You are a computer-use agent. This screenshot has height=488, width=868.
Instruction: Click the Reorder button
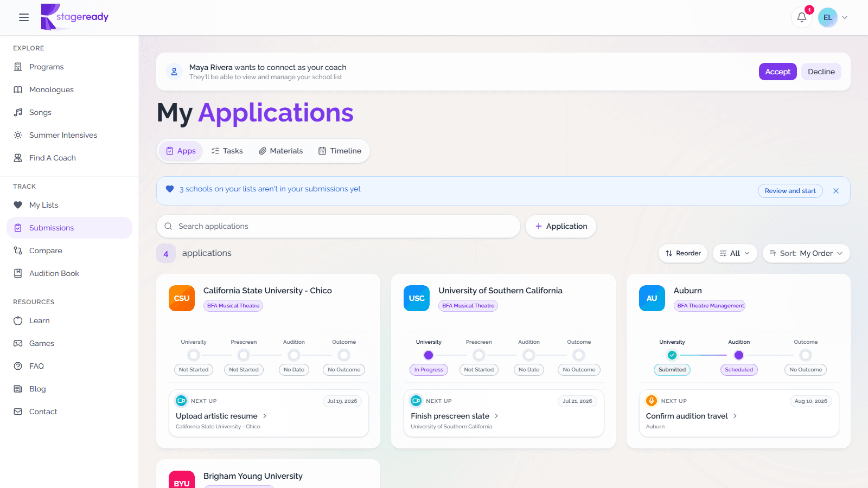coord(683,253)
